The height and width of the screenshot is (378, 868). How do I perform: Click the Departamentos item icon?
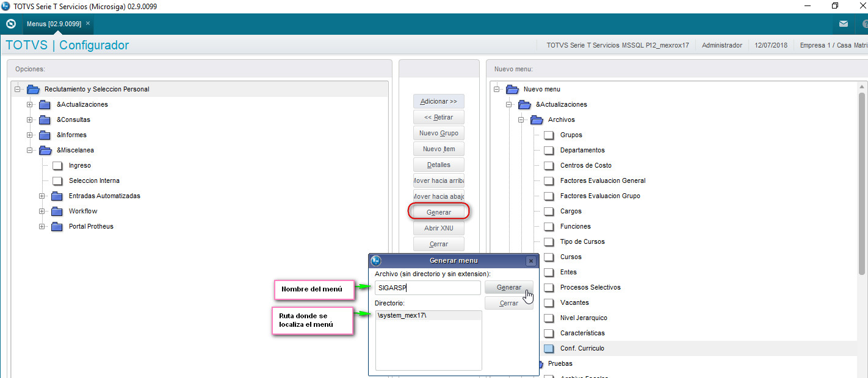click(x=549, y=150)
